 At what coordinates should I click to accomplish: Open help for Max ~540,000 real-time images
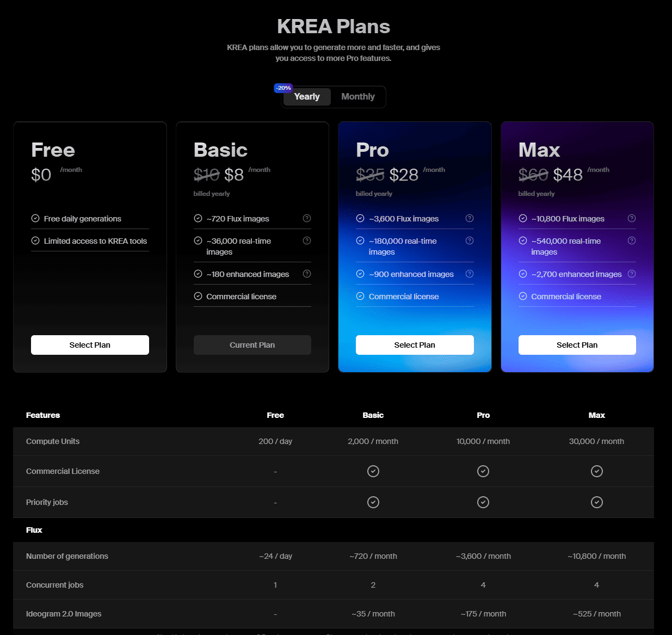click(632, 241)
